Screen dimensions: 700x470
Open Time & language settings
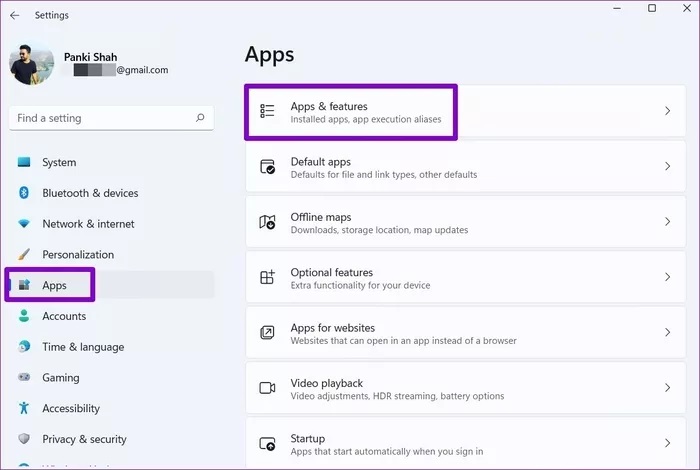coord(83,347)
